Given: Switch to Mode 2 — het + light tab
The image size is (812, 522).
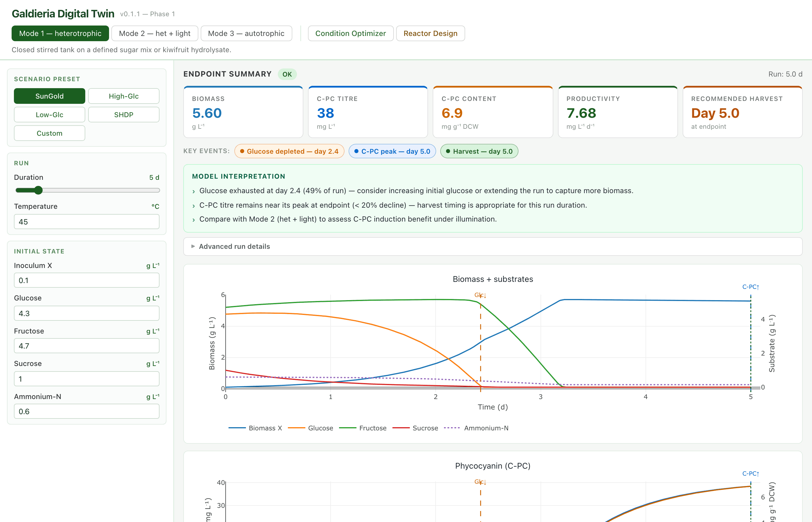Looking at the screenshot, I should pos(155,33).
